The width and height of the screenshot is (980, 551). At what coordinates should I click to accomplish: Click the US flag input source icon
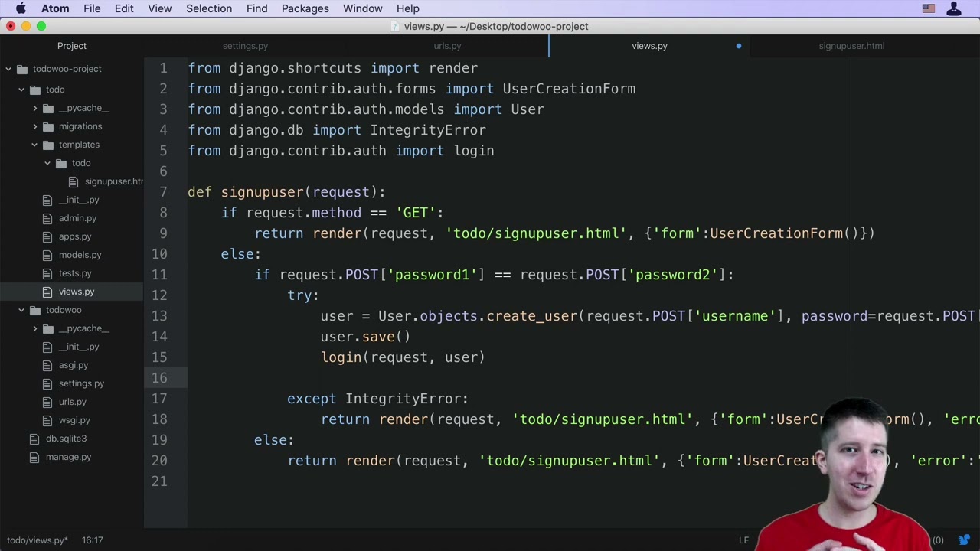coord(929,8)
